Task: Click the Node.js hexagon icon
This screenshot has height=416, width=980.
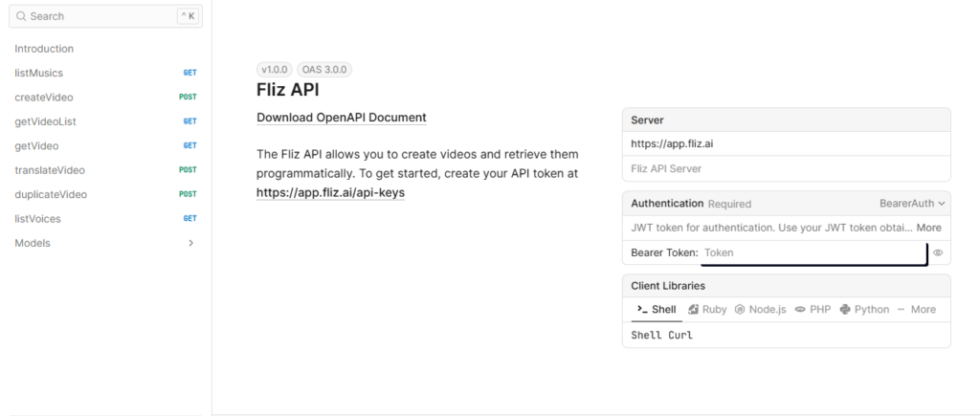Action: tap(740, 309)
